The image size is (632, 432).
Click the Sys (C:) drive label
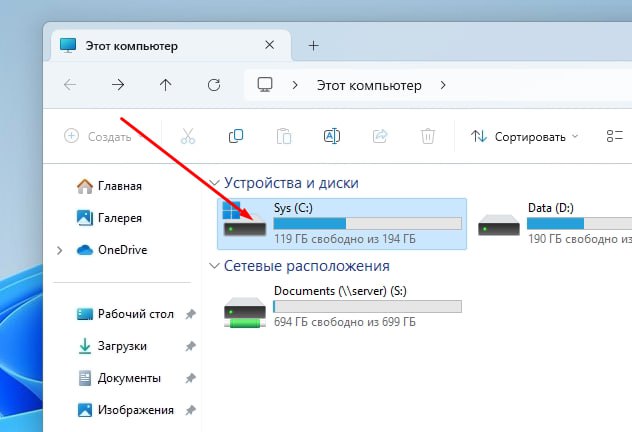point(293,208)
